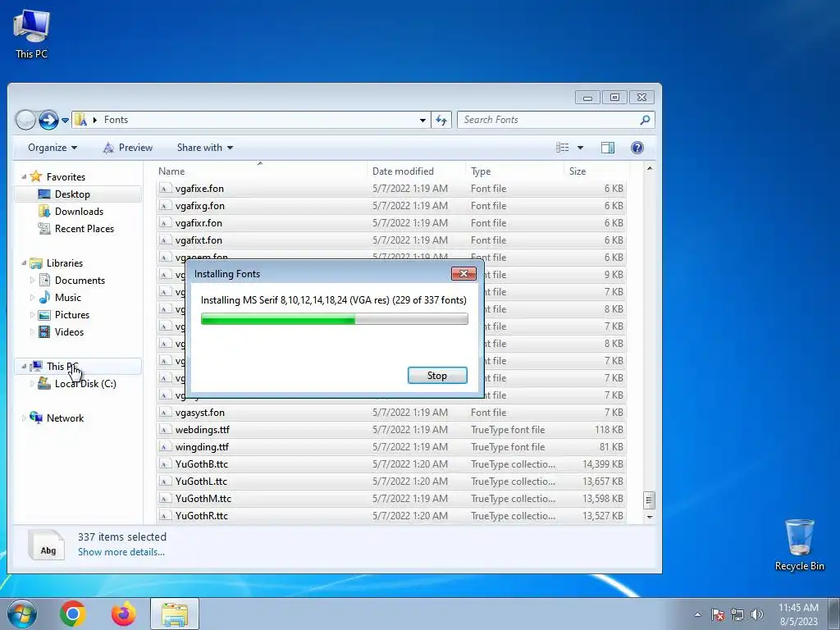The image size is (840, 630).
Task: Select Desktop in the navigation pane
Action: [78, 194]
